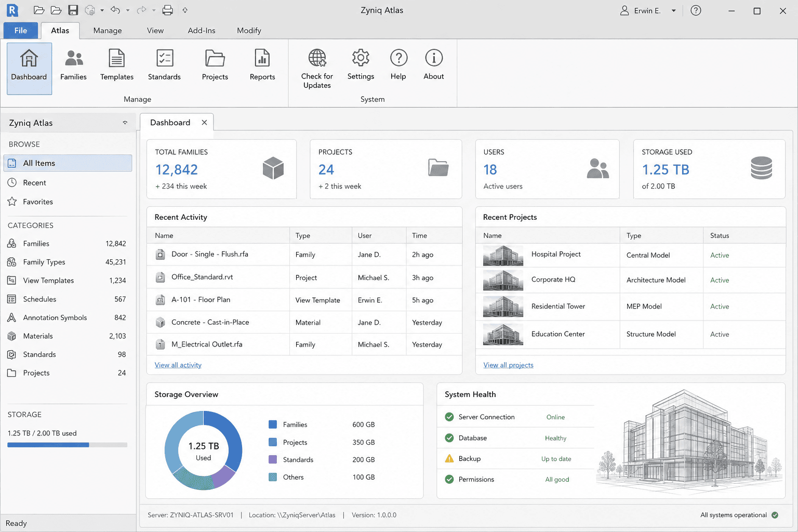Click the green check beside Server Connection
This screenshot has height=532, width=798.
(x=449, y=417)
